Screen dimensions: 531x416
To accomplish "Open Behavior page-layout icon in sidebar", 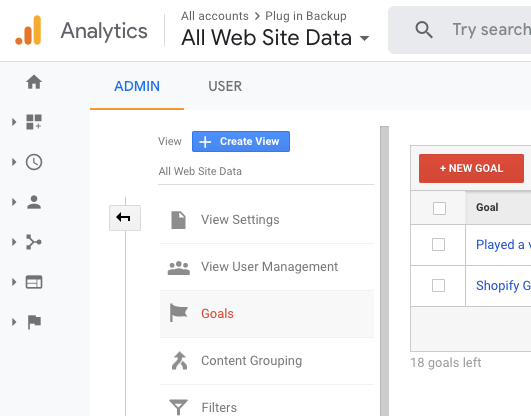I will (34, 282).
